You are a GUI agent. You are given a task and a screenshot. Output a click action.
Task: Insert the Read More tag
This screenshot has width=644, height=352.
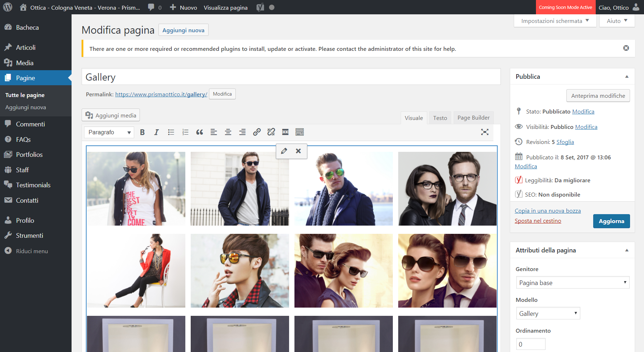pyautogui.click(x=285, y=132)
